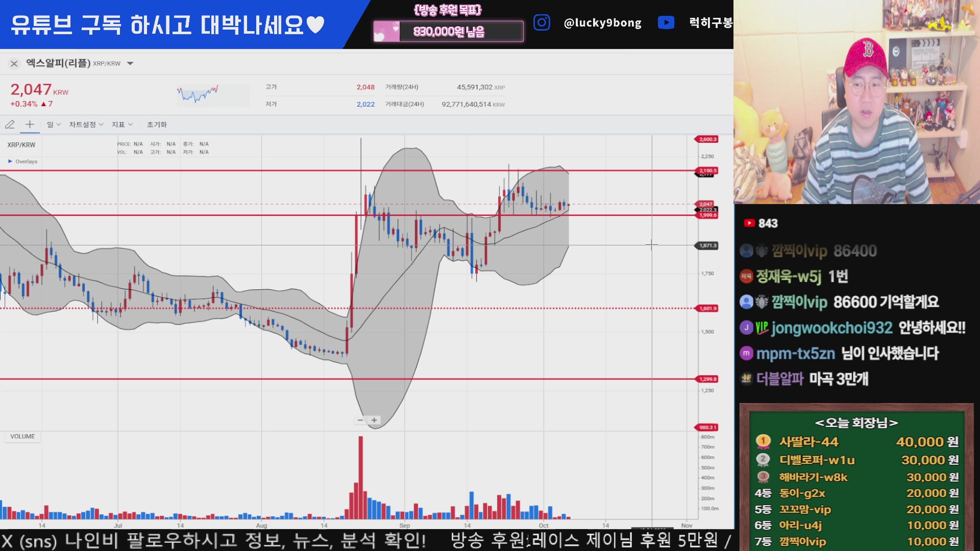
Task: Open the 차트설정 chart settings dropdown
Action: [x=86, y=124]
